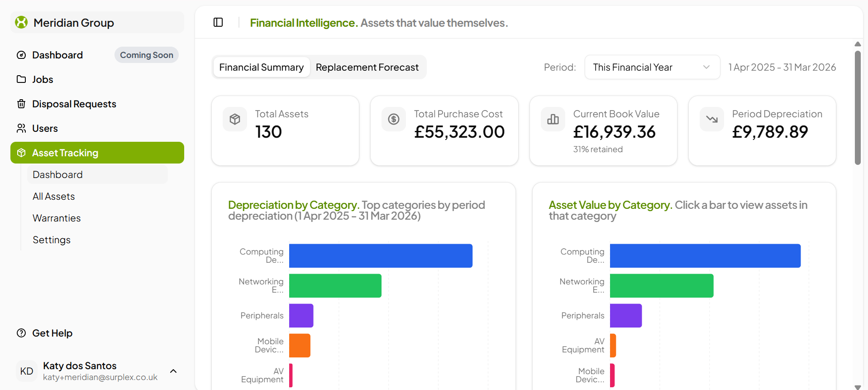Viewport: 868px width, 390px height.
Task: Open Asset Tracking Settings submenu item
Action: (52, 240)
